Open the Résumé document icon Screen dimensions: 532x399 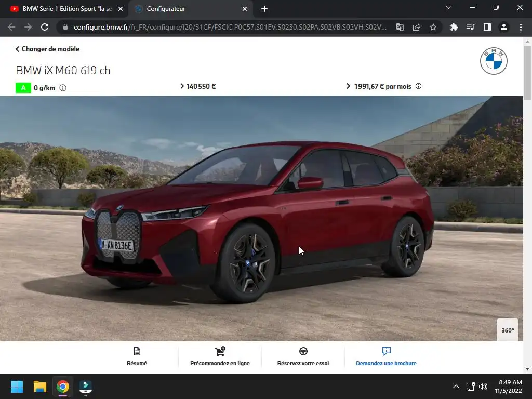tap(137, 351)
